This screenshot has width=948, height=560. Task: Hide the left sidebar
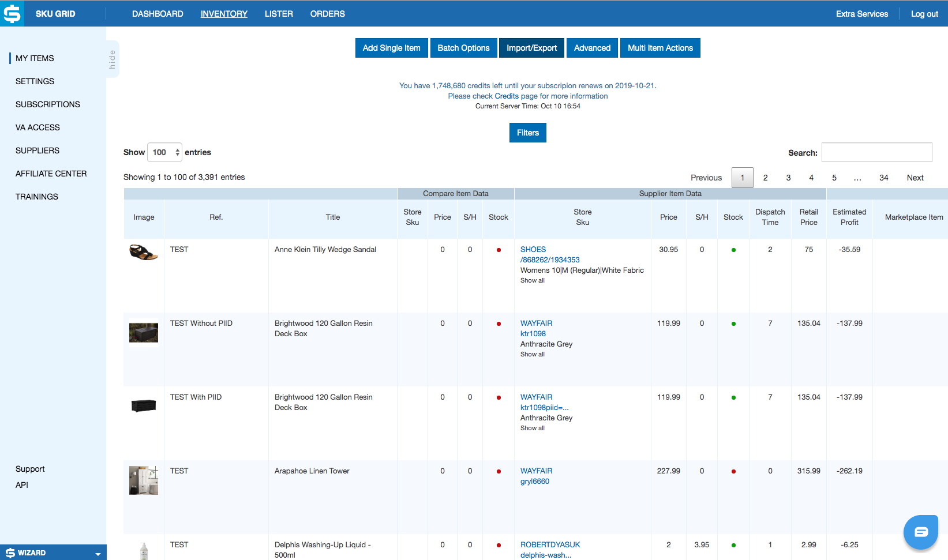113,59
